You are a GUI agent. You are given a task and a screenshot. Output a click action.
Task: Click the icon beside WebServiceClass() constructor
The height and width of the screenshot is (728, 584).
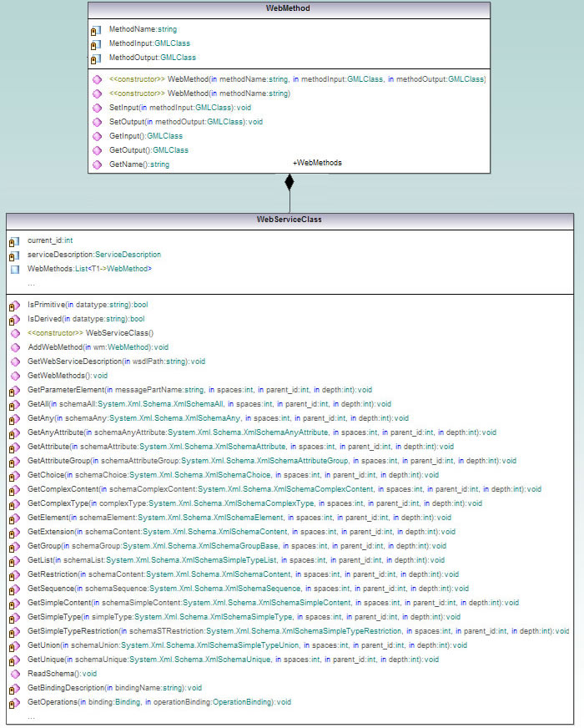(x=15, y=333)
